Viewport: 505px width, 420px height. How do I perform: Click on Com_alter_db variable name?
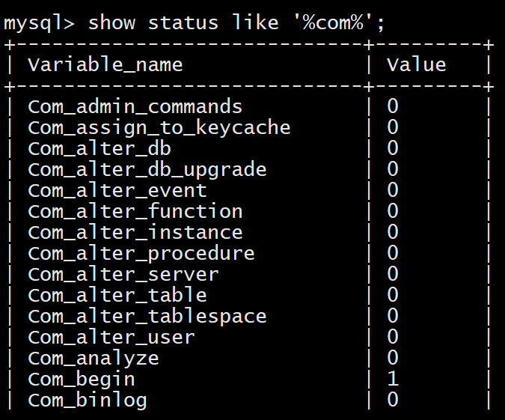tap(100, 148)
